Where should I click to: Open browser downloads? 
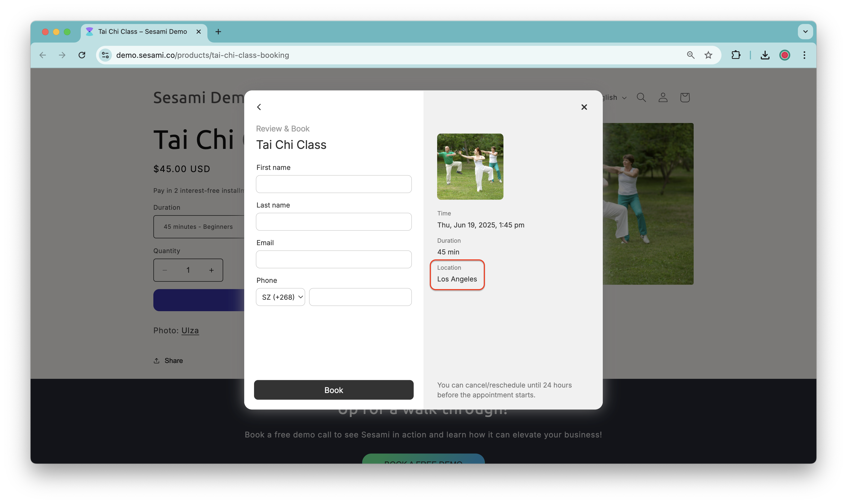[x=765, y=55]
